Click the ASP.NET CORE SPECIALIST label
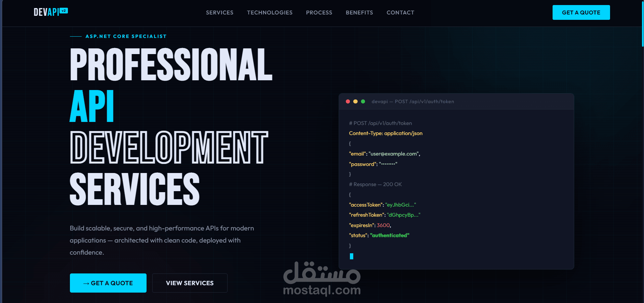The image size is (644, 303). pos(126,36)
